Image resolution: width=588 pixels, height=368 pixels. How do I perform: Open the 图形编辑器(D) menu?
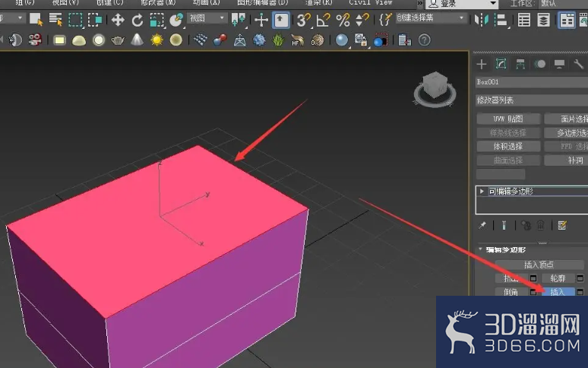[x=263, y=2]
